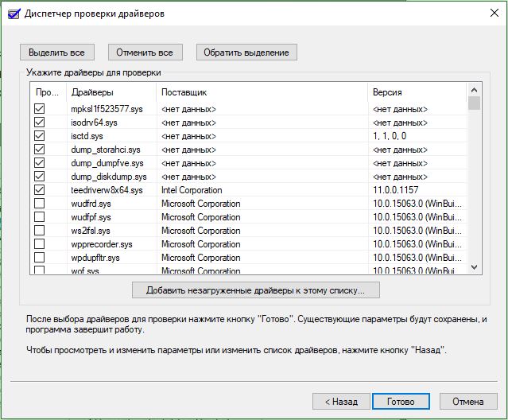Toggle the isctd.sys checkbox
Screen dimensions: 508x420
click(x=39, y=136)
